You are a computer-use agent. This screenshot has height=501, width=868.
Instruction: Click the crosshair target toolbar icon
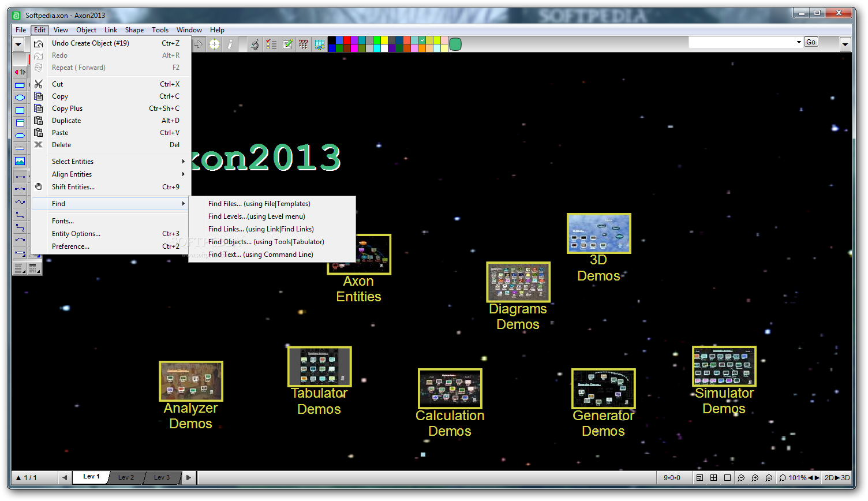(x=214, y=44)
